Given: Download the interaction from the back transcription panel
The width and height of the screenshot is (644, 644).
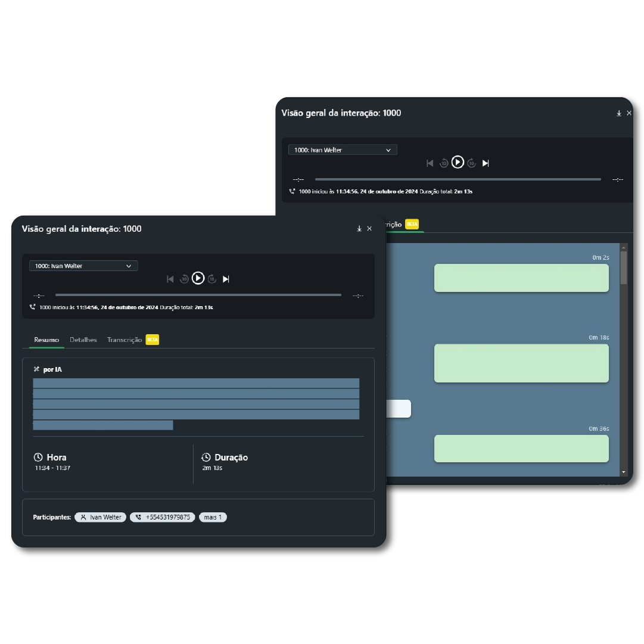Looking at the screenshot, I should (619, 113).
